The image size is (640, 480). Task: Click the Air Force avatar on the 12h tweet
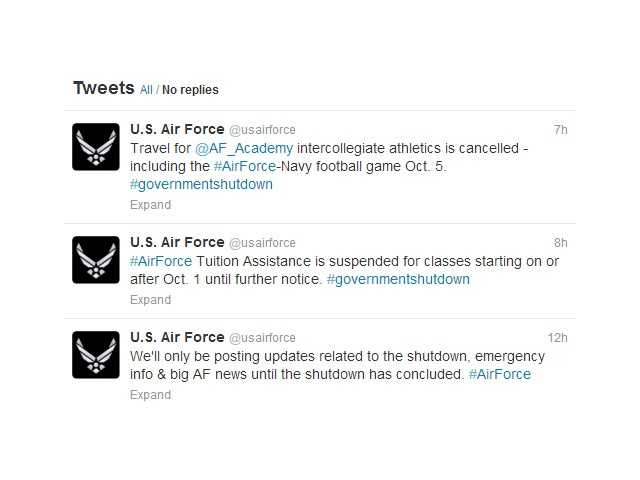[96, 355]
